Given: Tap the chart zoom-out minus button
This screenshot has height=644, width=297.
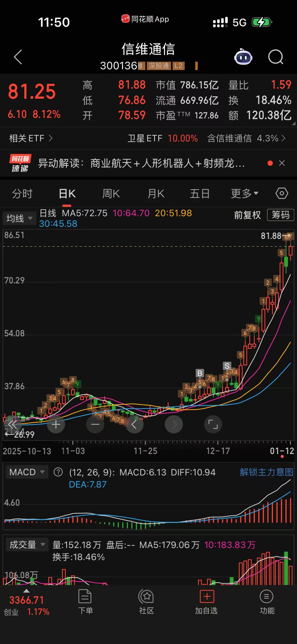Looking at the screenshot, I should (95, 425).
